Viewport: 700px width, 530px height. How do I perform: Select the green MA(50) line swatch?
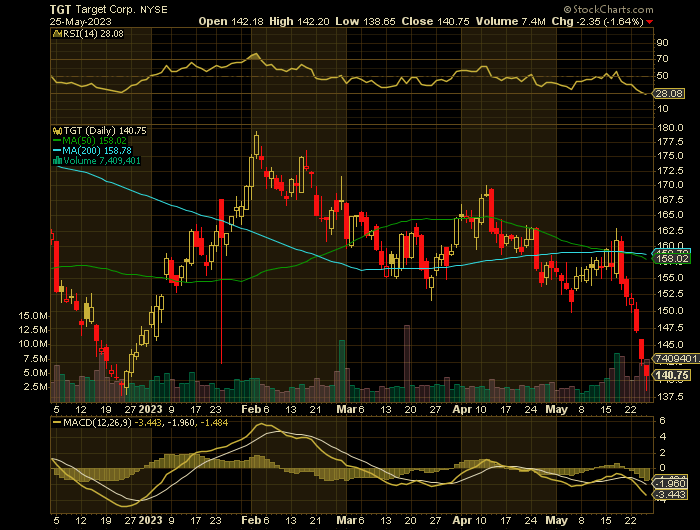(x=57, y=141)
